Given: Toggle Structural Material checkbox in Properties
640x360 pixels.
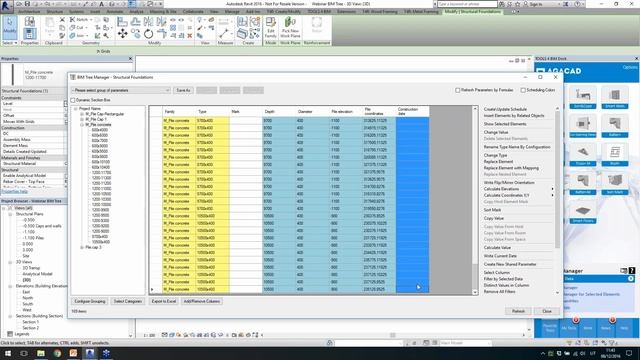Looking at the screenshot, I should [65, 164].
